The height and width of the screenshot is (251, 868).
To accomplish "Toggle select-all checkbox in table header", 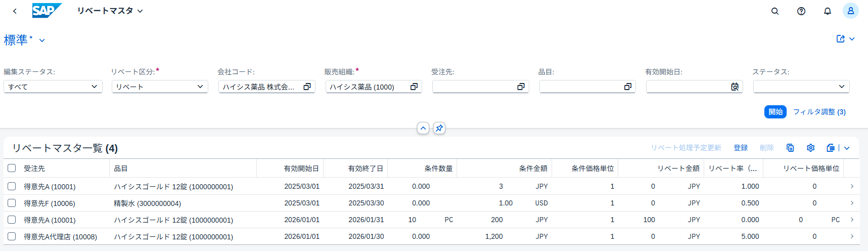I will [12, 168].
